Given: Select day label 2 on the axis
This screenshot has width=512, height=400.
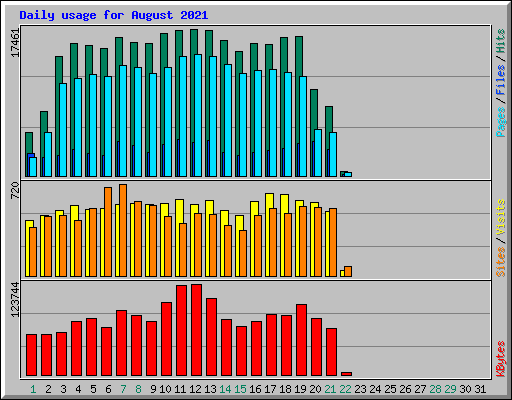Looking at the screenshot, I should coord(48,389).
